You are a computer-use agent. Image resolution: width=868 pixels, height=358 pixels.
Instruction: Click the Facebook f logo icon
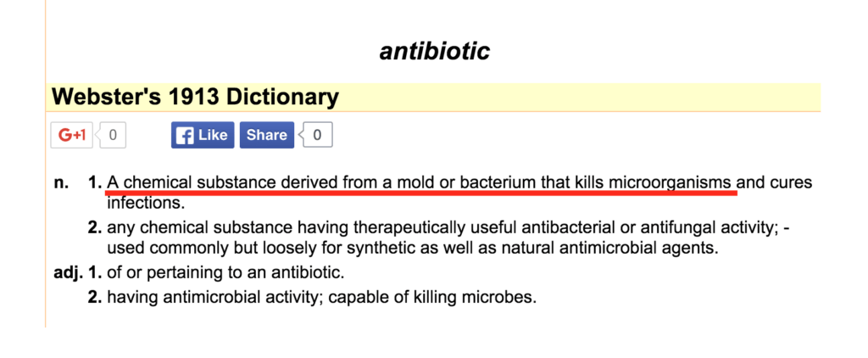185,135
